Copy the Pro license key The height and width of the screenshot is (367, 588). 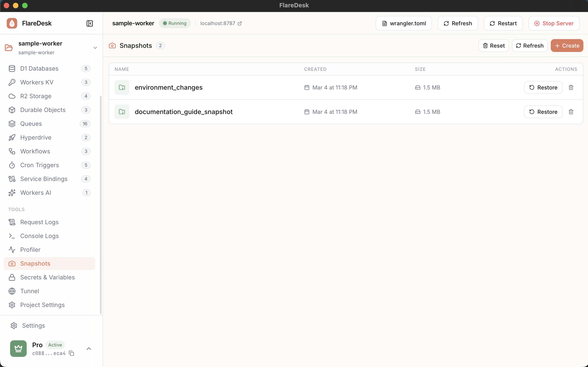click(71, 354)
